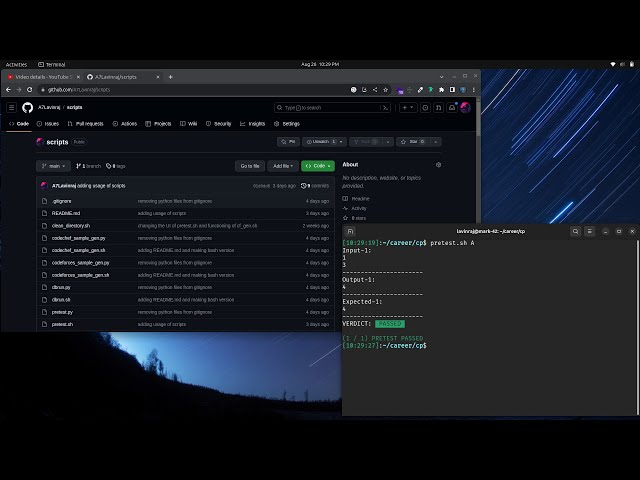Open the Pull requests tab

pyautogui.click(x=86, y=124)
